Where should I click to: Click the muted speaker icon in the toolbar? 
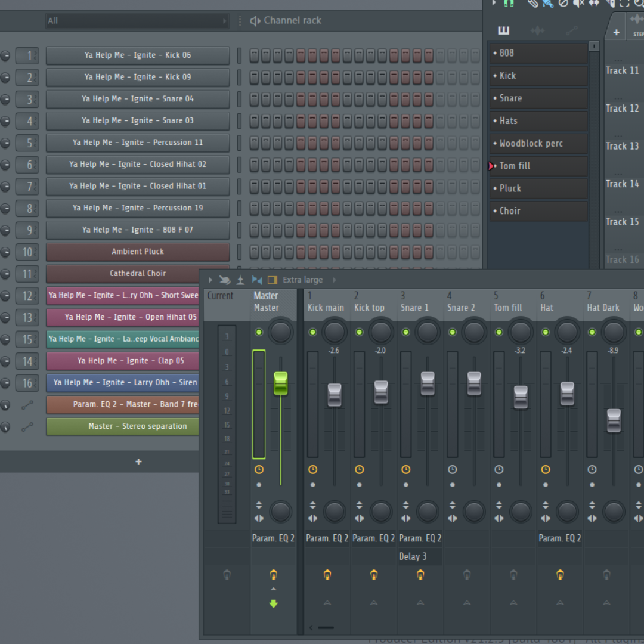[578, 4]
